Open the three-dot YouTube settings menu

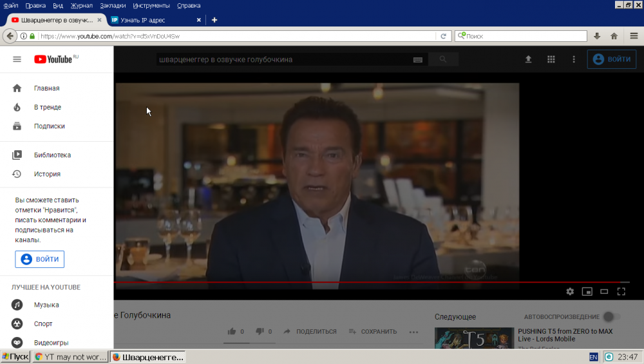(574, 59)
